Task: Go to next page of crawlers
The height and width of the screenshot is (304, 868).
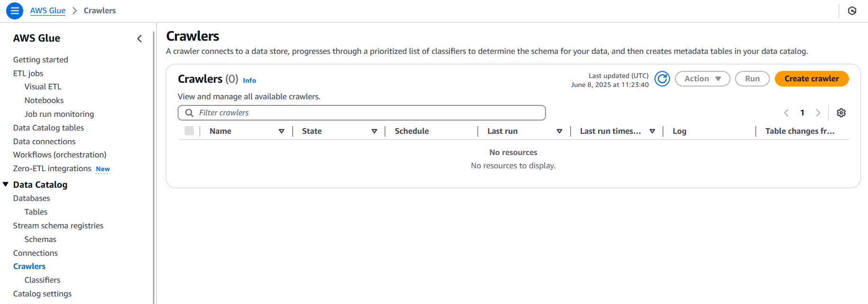Action: click(x=818, y=113)
